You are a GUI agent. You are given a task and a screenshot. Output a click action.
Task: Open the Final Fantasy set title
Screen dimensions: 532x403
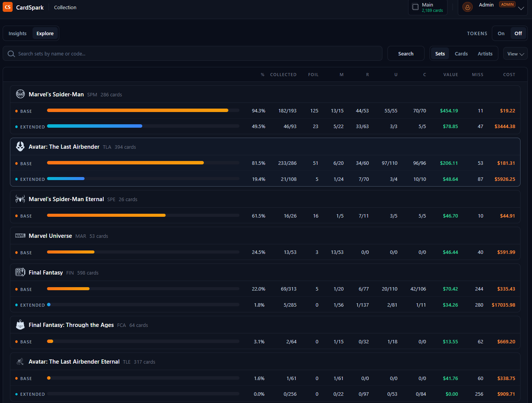46,273
